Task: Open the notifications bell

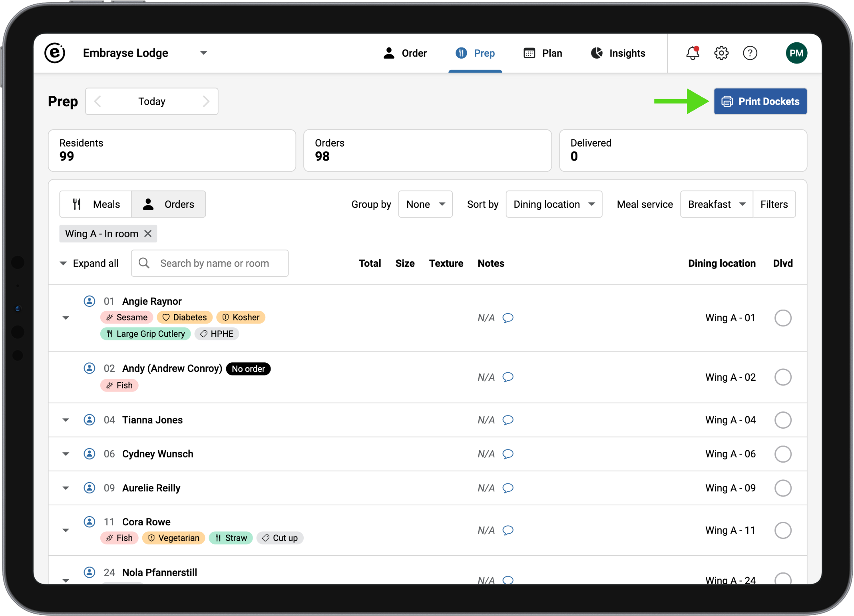Action: (693, 53)
